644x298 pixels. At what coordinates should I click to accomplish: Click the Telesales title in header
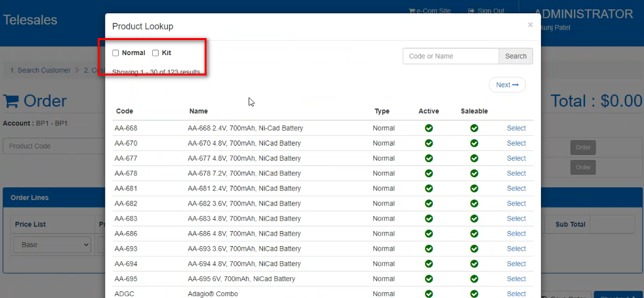(30, 20)
